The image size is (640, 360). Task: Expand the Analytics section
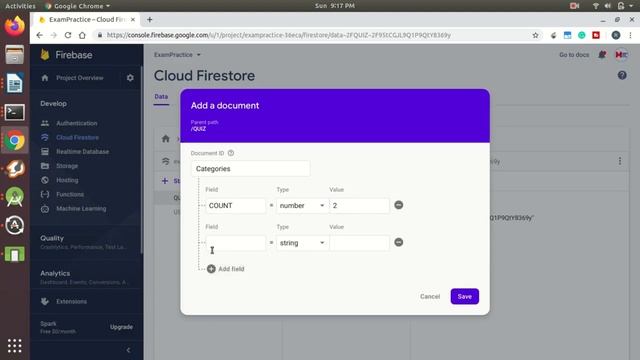83,277
